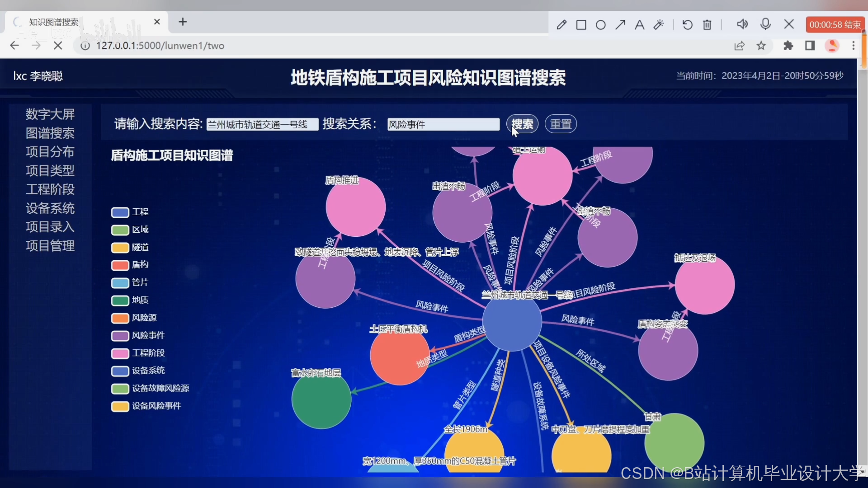Click the blue 兰州城市轨道交通一号线 center node
Viewport: 868px width, 488px height.
pyautogui.click(x=512, y=322)
